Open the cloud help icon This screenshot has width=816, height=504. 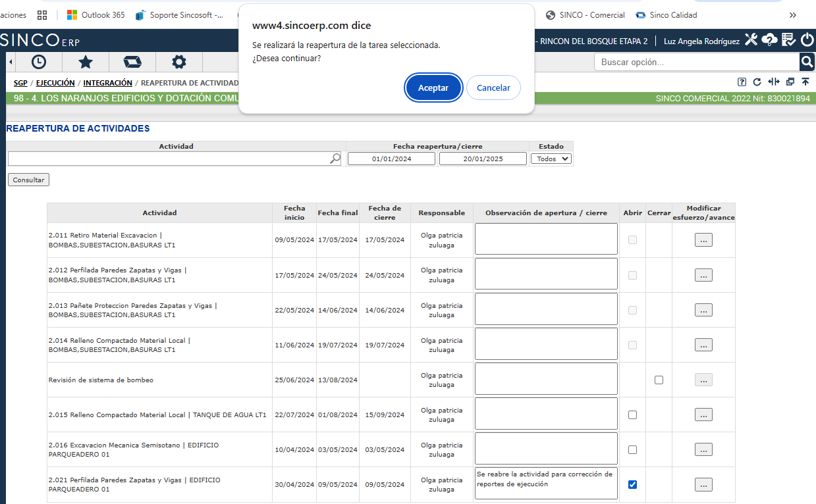click(769, 40)
